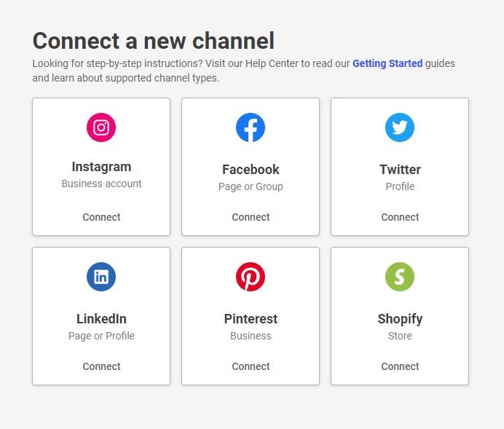This screenshot has height=429, width=504.
Task: Click the Pinterest logo icon
Action: point(251,277)
